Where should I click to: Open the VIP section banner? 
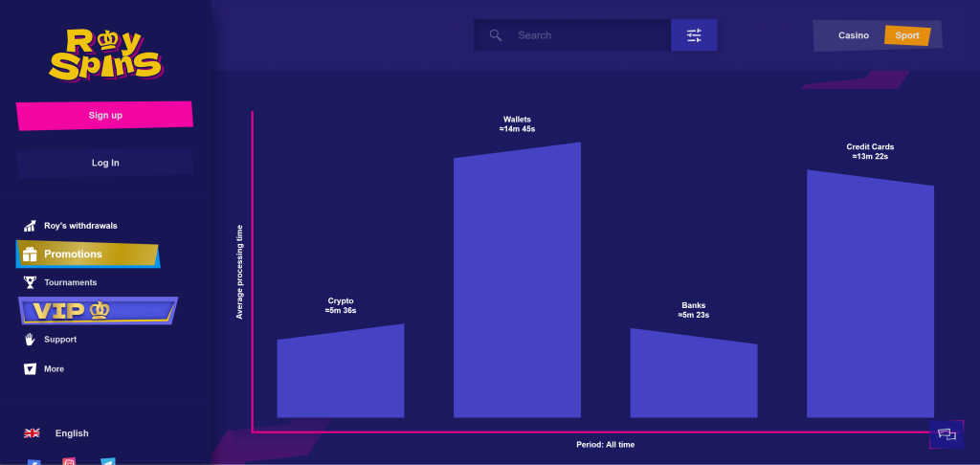click(x=98, y=311)
